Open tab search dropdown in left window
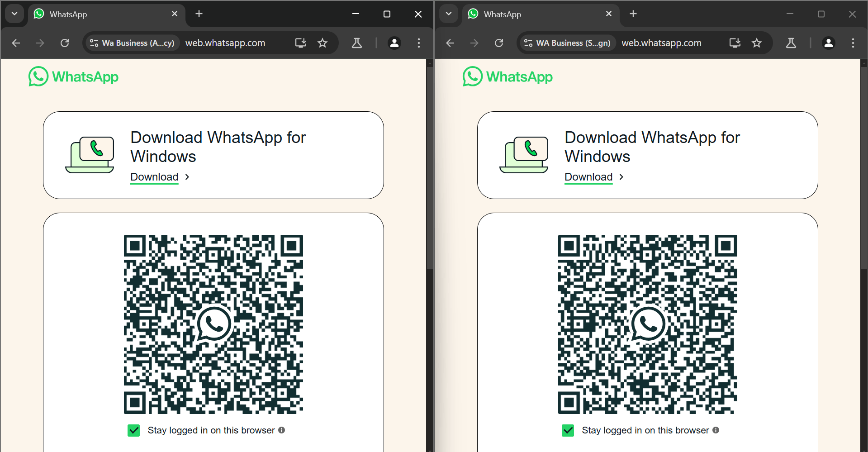Screen dimensions: 868x452 click(x=14, y=14)
